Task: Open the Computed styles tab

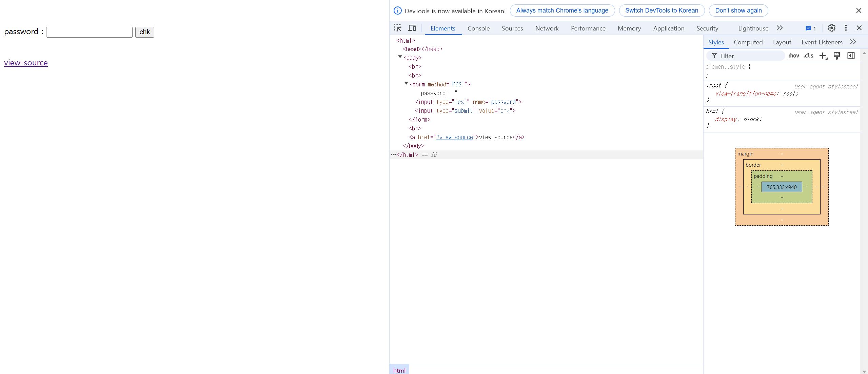Action: 748,42
